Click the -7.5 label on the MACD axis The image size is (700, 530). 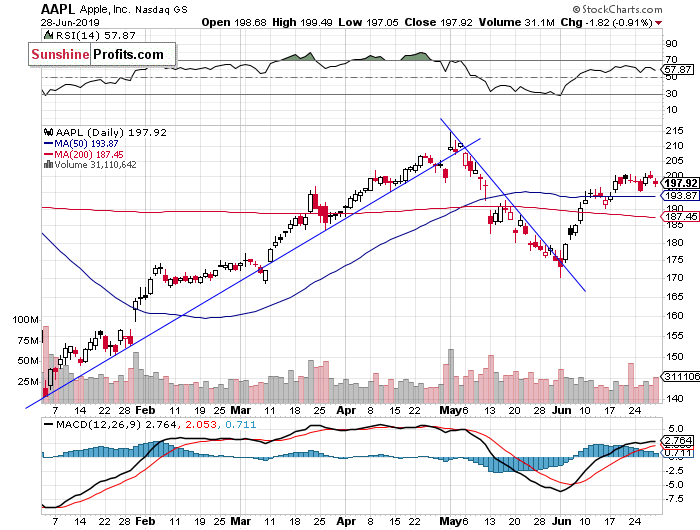pyautogui.click(x=673, y=499)
